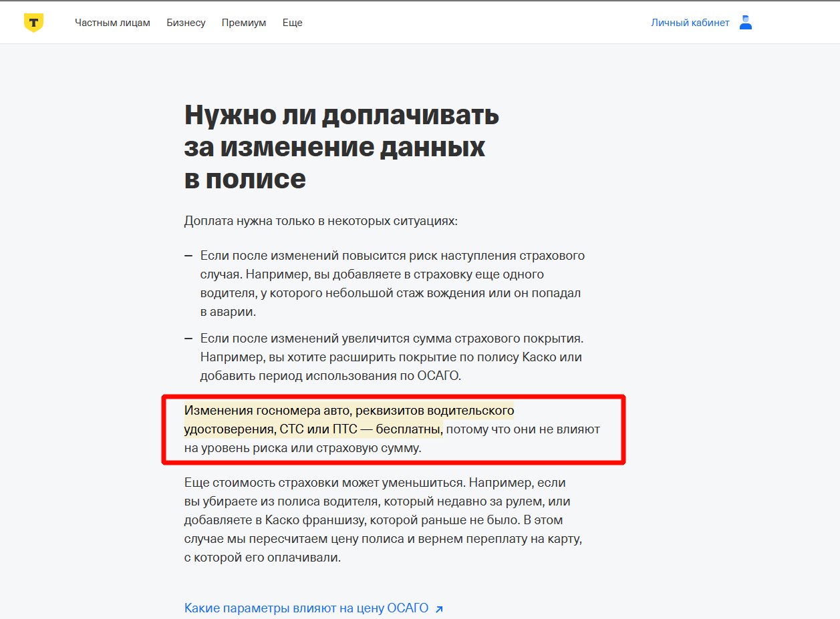Click the text на уровень риска или страховую сумму

coord(303,448)
